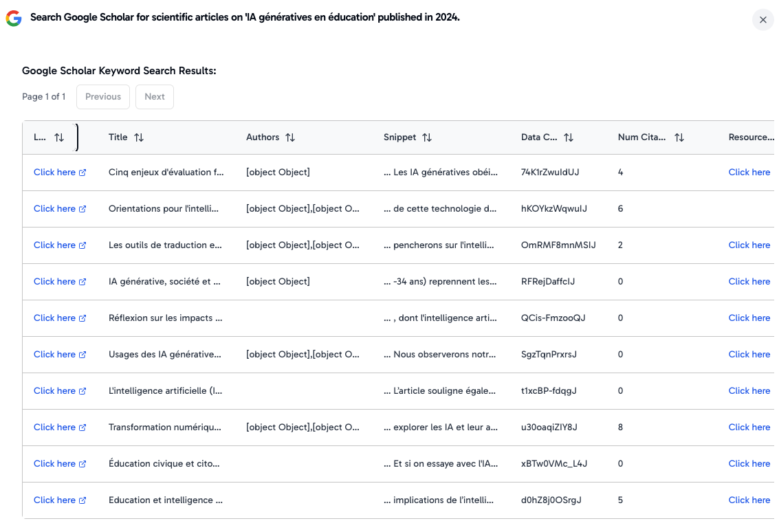Click the Google logo icon
Screen dimensions: 779x532
coord(14,19)
